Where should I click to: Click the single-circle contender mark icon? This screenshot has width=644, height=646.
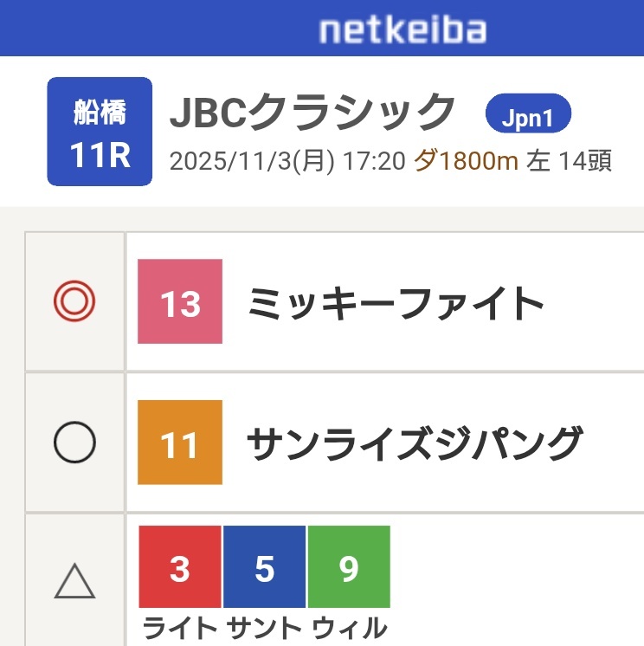point(74,444)
